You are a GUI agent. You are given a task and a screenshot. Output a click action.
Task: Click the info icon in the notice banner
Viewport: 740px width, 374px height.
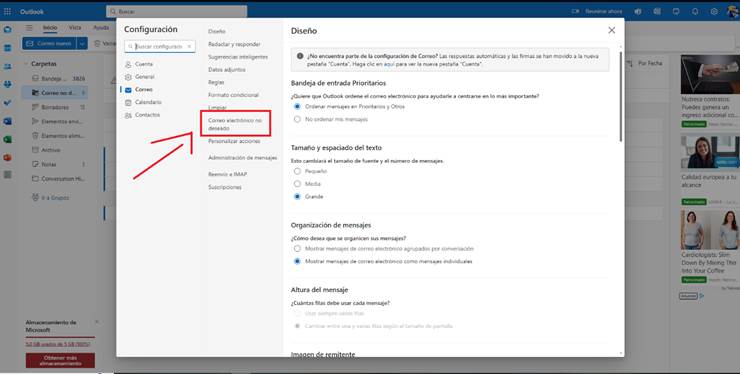300,56
